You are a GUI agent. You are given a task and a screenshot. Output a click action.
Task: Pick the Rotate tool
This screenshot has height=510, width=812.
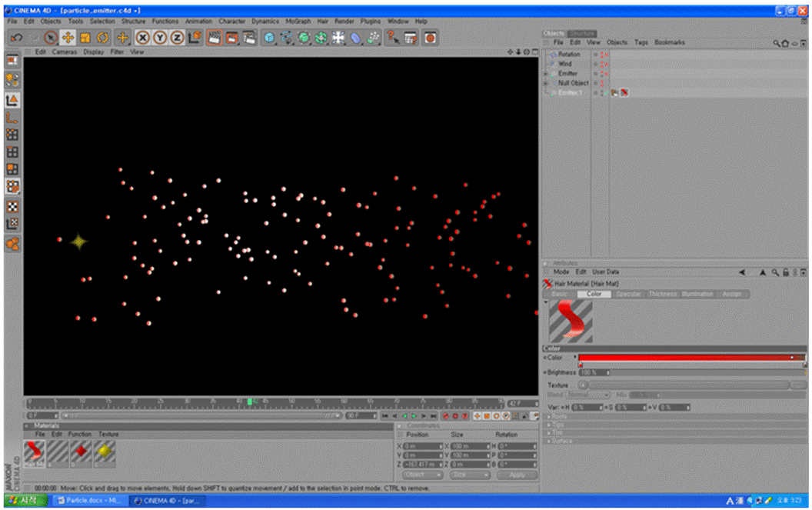(102, 38)
